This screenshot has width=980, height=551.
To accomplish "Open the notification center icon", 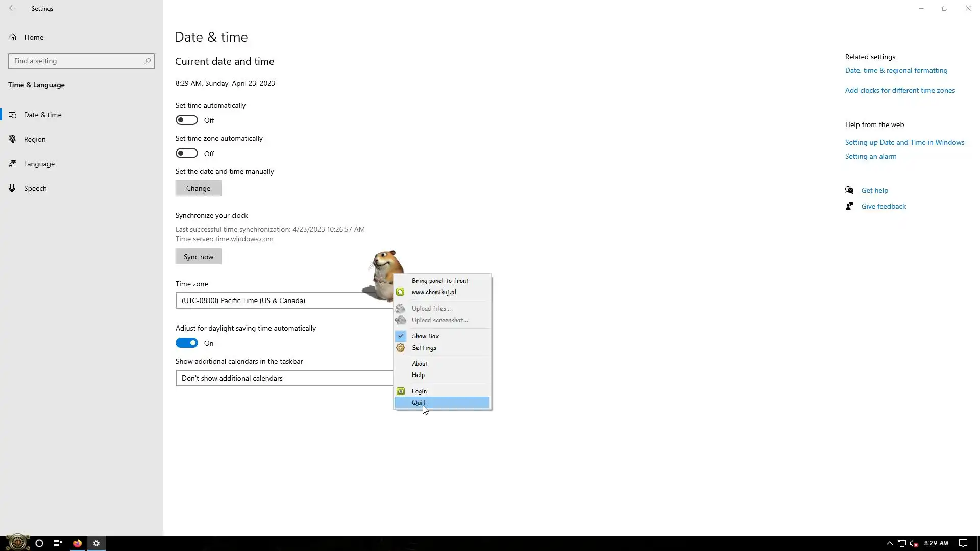I will [x=963, y=543].
